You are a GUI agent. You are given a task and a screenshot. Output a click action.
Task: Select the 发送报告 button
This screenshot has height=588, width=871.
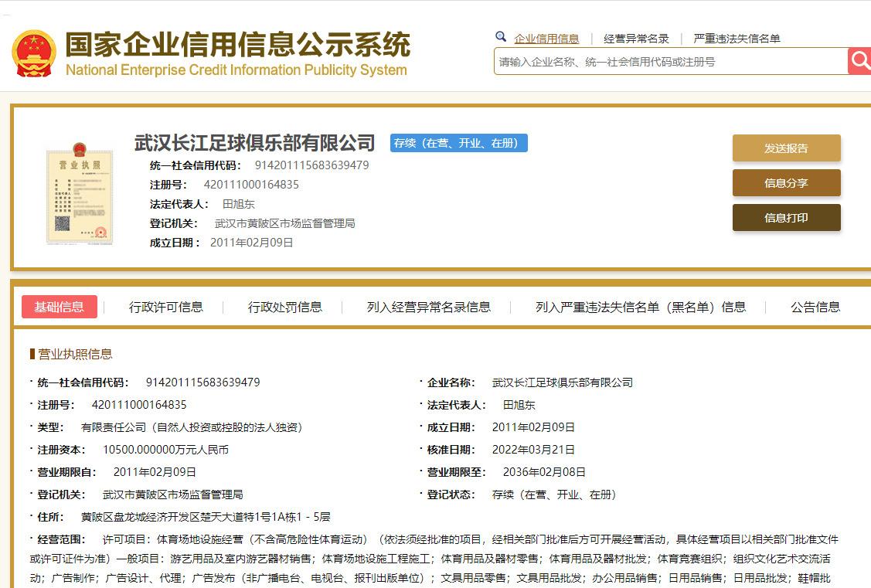click(x=786, y=147)
